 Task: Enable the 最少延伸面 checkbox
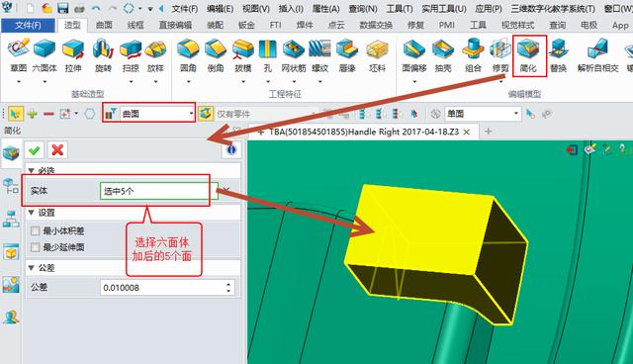tap(36, 247)
